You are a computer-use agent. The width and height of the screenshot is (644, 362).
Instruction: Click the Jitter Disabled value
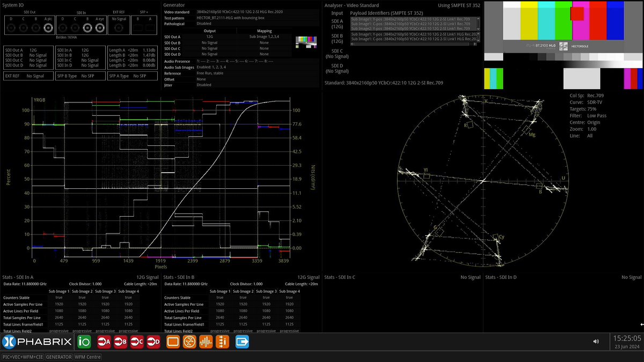pos(204,85)
